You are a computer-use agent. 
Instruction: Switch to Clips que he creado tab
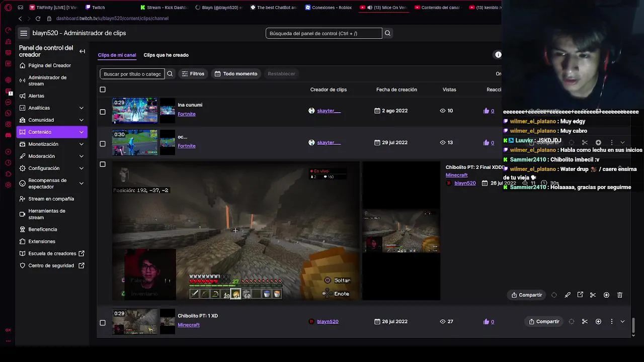point(166,55)
